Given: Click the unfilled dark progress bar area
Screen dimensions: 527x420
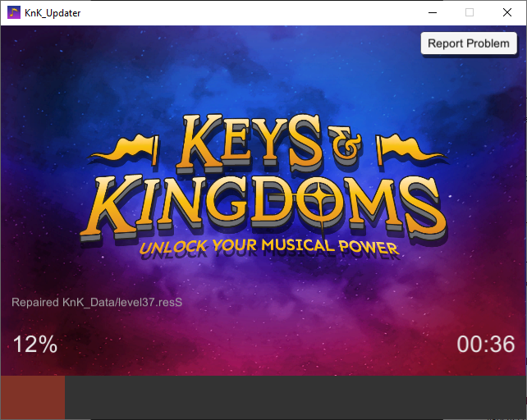Looking at the screenshot, I should 296,398.
